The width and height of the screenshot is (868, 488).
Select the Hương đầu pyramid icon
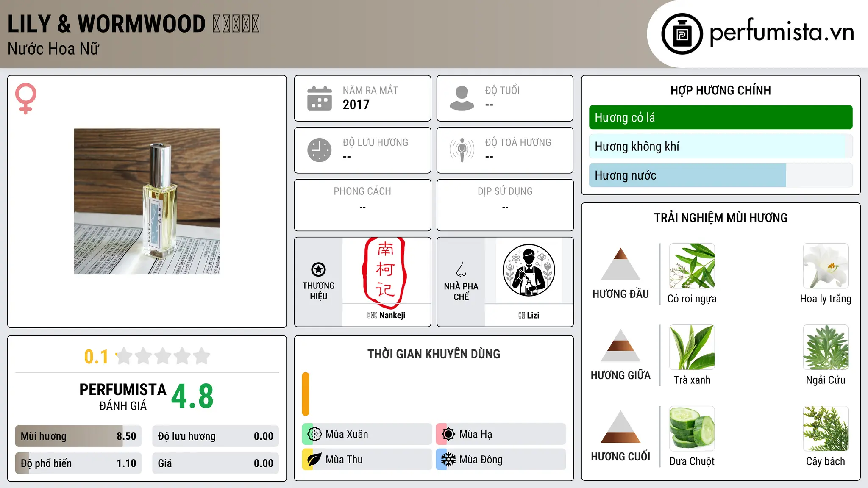tap(620, 264)
